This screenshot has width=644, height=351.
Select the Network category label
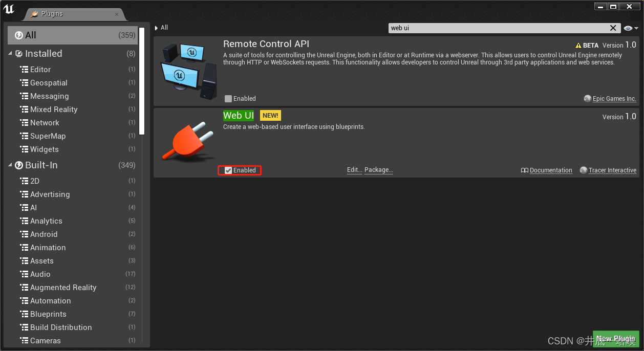point(45,123)
